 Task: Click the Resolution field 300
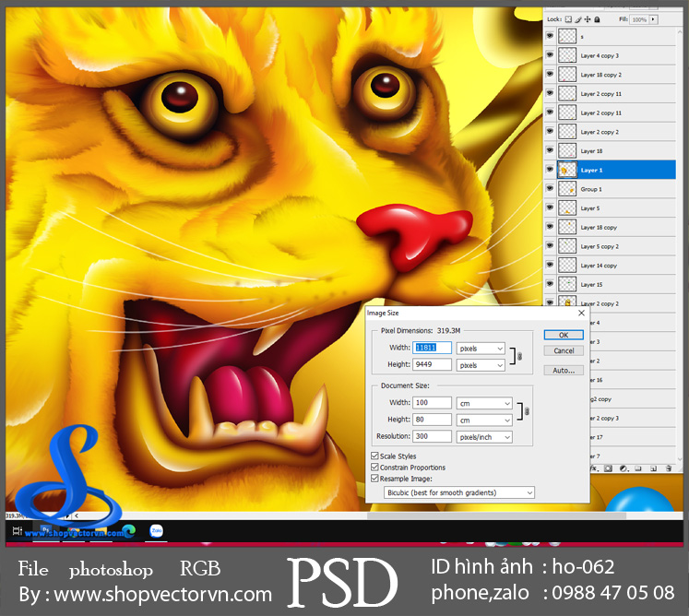point(432,436)
